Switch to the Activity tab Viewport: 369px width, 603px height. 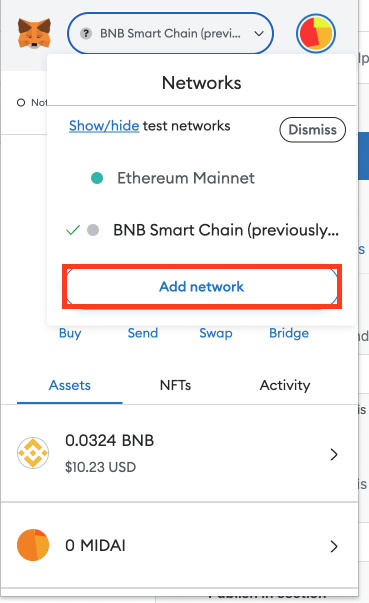pyautogui.click(x=285, y=385)
